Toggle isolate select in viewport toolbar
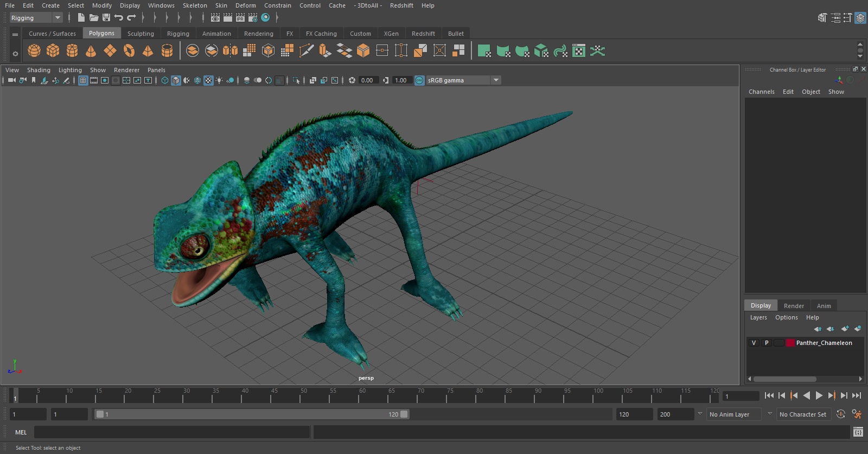The width and height of the screenshot is (868, 454). click(296, 80)
